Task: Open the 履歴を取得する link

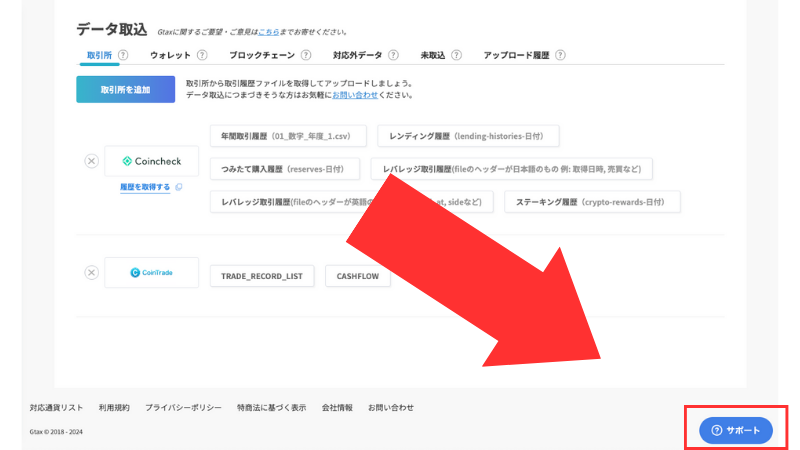Action: coord(145,187)
